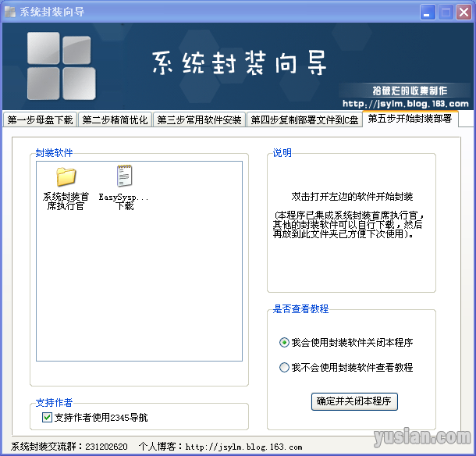Switch to the 第四步复制部署文件到C盘 tab
476x456 pixels.
(x=305, y=120)
